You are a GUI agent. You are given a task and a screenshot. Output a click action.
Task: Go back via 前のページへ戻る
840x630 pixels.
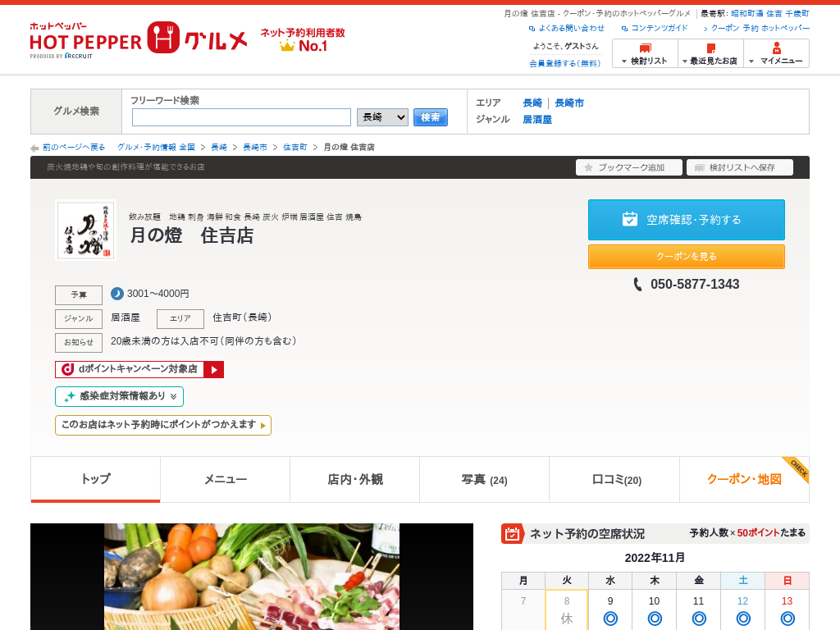tap(74, 147)
